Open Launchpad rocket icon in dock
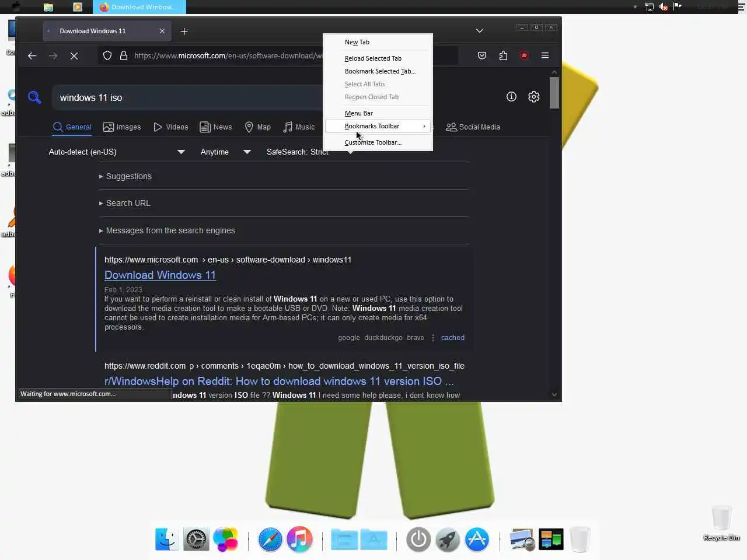The image size is (747, 560). point(448,539)
